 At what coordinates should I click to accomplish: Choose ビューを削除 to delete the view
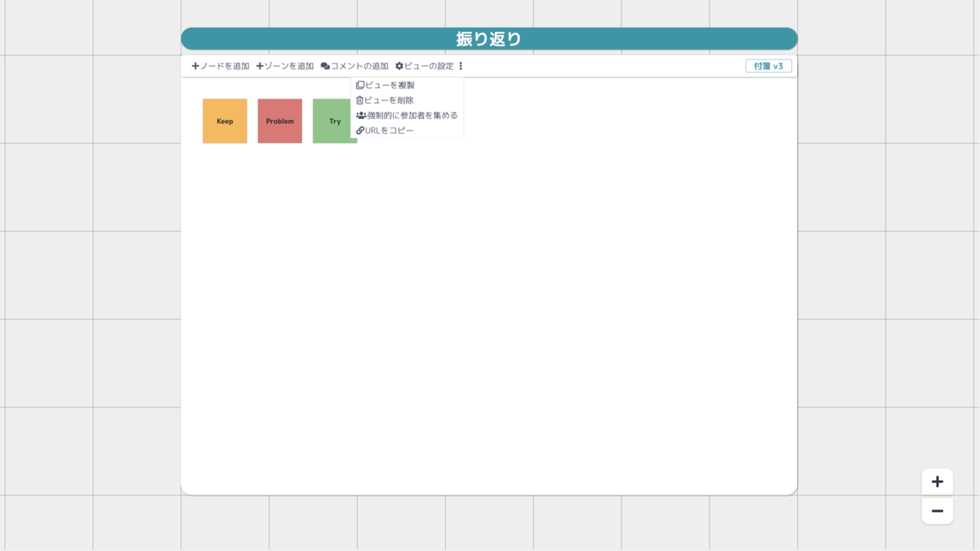pyautogui.click(x=390, y=99)
